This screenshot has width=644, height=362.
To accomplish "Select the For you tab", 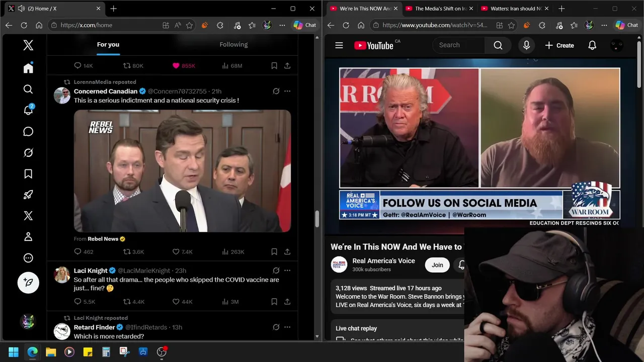I will [x=108, y=45].
